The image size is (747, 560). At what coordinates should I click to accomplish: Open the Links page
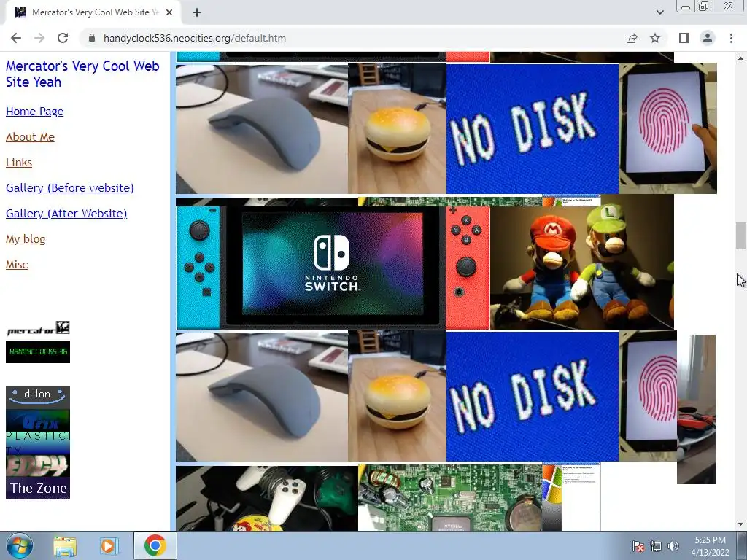pyautogui.click(x=18, y=163)
